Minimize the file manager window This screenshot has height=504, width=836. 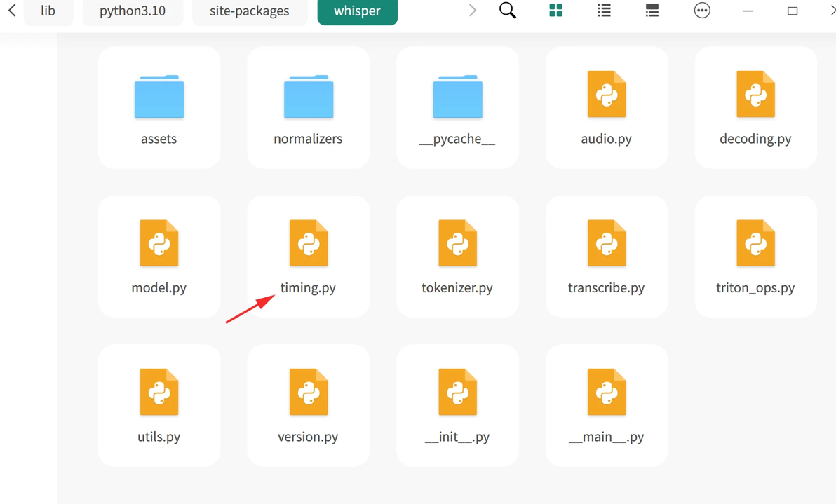(748, 11)
